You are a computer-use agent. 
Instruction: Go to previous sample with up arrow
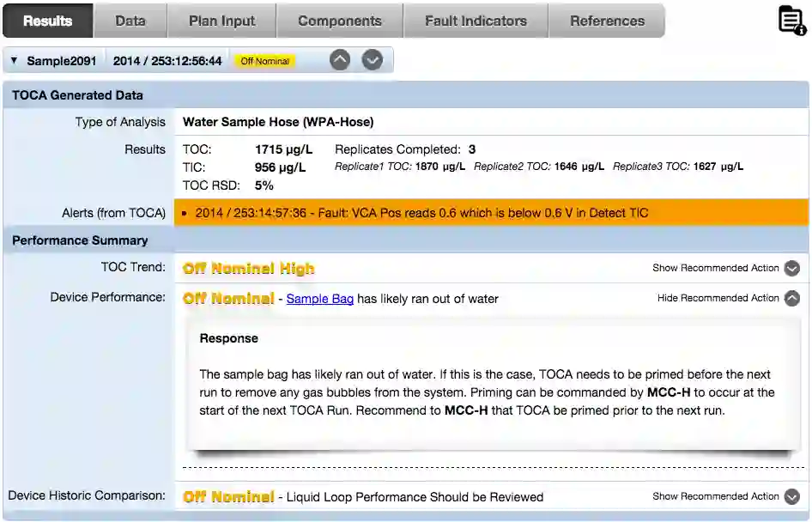(x=340, y=60)
